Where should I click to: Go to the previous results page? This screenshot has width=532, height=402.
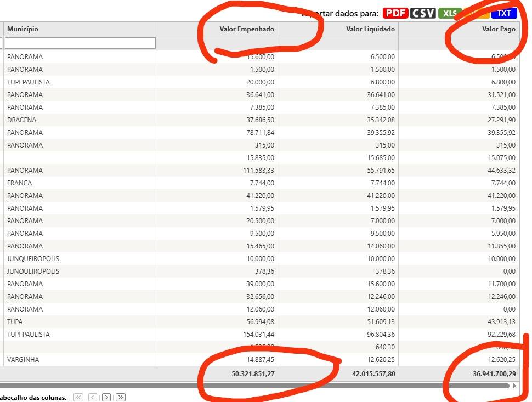pyautogui.click(x=93, y=397)
